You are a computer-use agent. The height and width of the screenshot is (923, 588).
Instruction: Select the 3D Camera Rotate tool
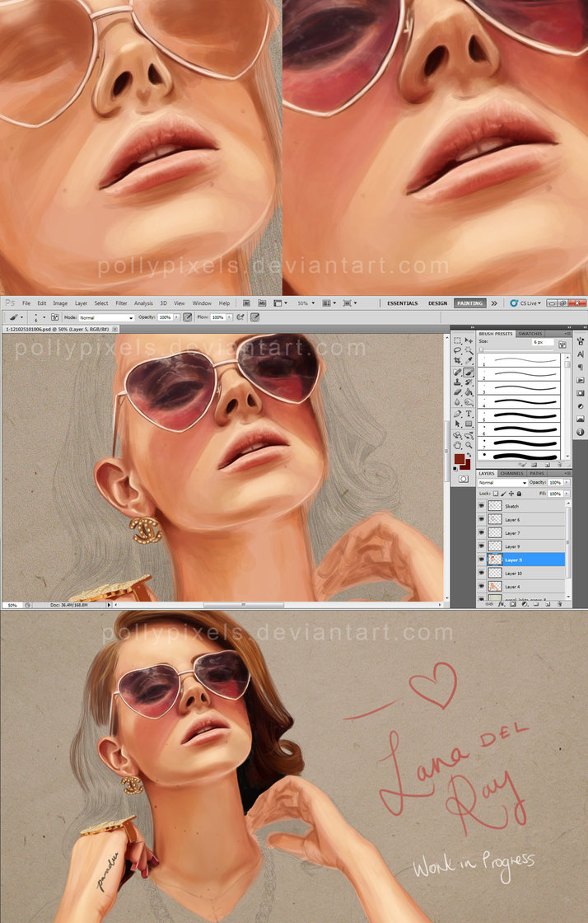(469, 435)
